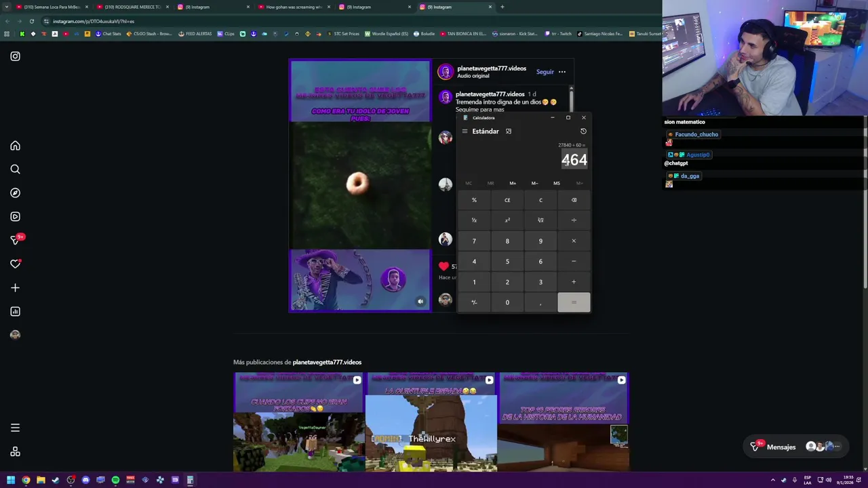Viewport: 868px width, 488px height.
Task: Open Calculator history clock icon
Action: [x=583, y=131]
